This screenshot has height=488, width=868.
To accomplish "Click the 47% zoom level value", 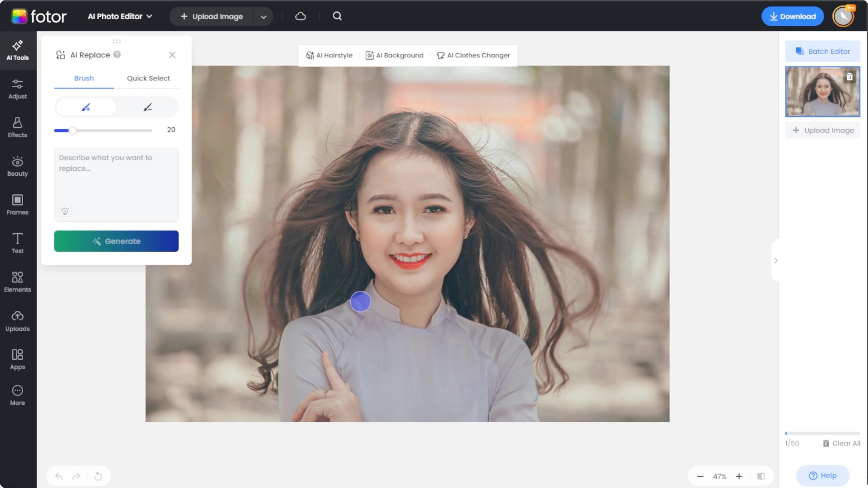I will click(x=719, y=476).
